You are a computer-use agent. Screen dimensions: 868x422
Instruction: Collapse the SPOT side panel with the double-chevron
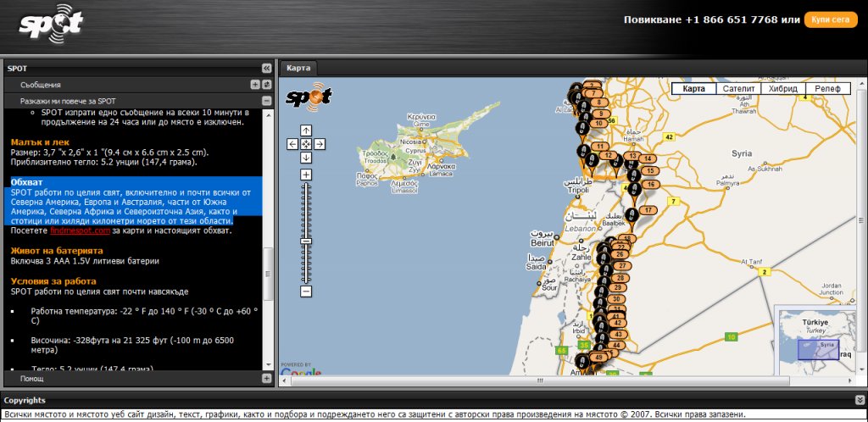(x=267, y=68)
